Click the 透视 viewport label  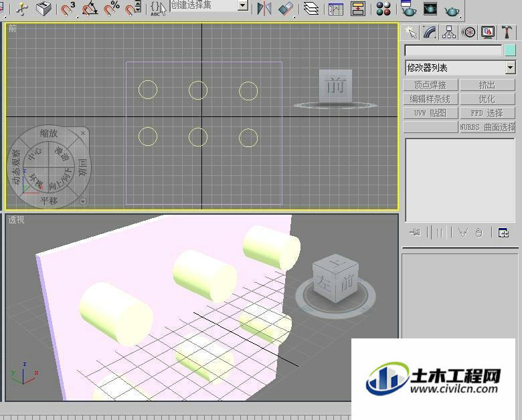16,219
